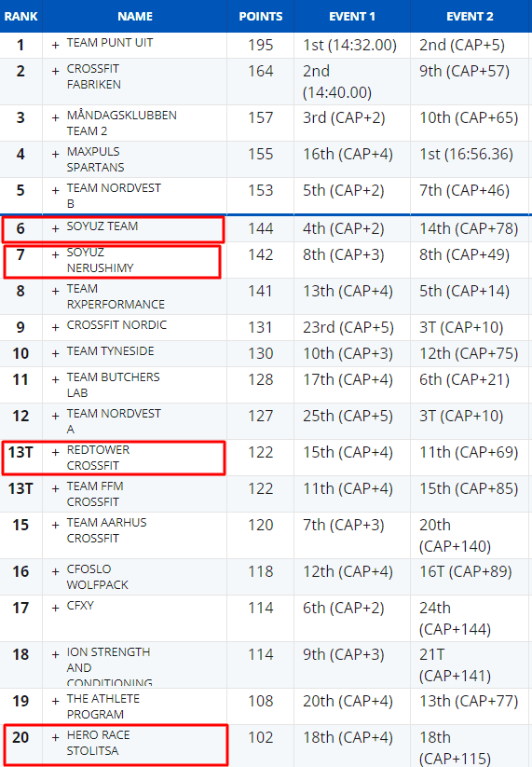Sort by the NAME column header
This screenshot has width=532, height=767.
(135, 16)
